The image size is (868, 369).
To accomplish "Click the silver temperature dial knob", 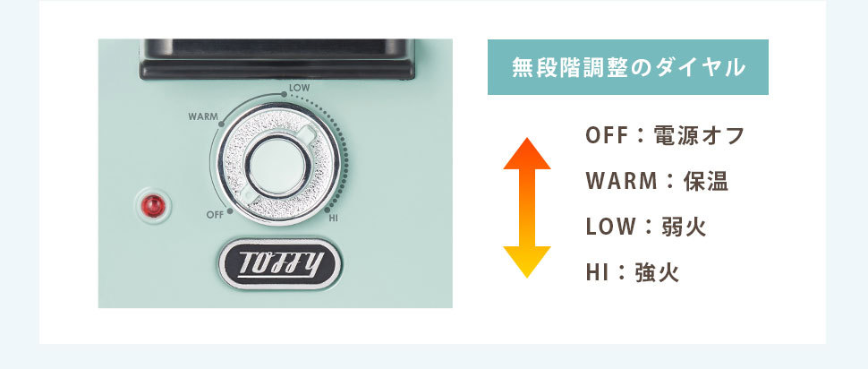I will 278,164.
